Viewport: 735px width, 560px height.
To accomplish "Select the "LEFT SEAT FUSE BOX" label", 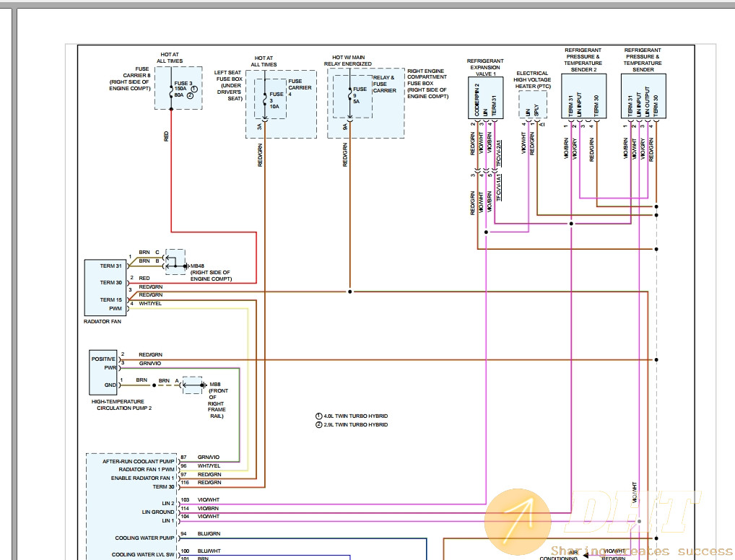I will coord(228,76).
